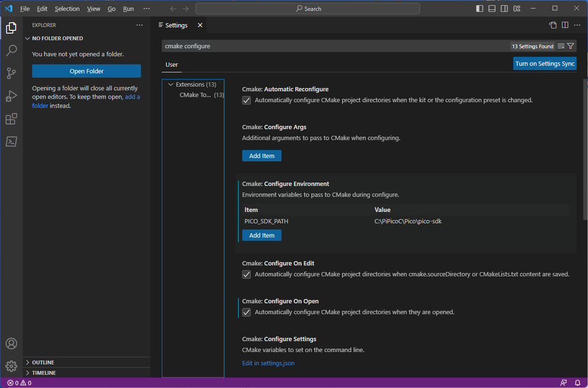This screenshot has height=388, width=588.
Task: Open the Manage gear icon
Action: 11,366
